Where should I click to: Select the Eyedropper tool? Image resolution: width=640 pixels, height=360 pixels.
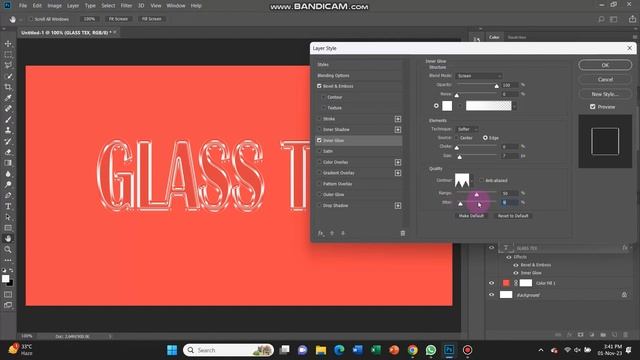tap(8, 98)
